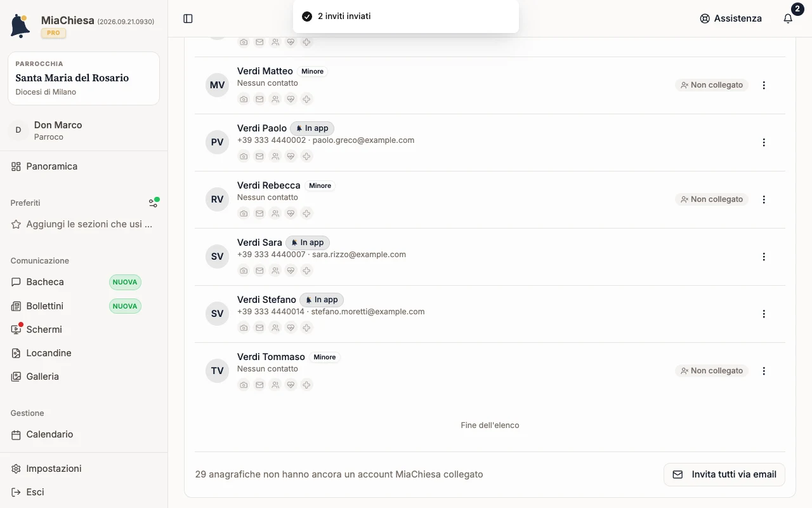Click the PV avatar for Verdi Paolo

coord(217,142)
